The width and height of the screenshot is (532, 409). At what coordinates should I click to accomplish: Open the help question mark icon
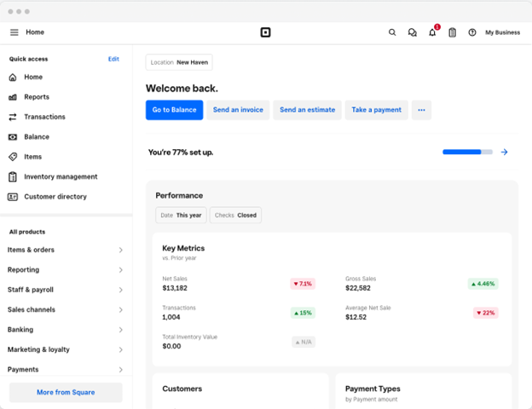tap(472, 32)
